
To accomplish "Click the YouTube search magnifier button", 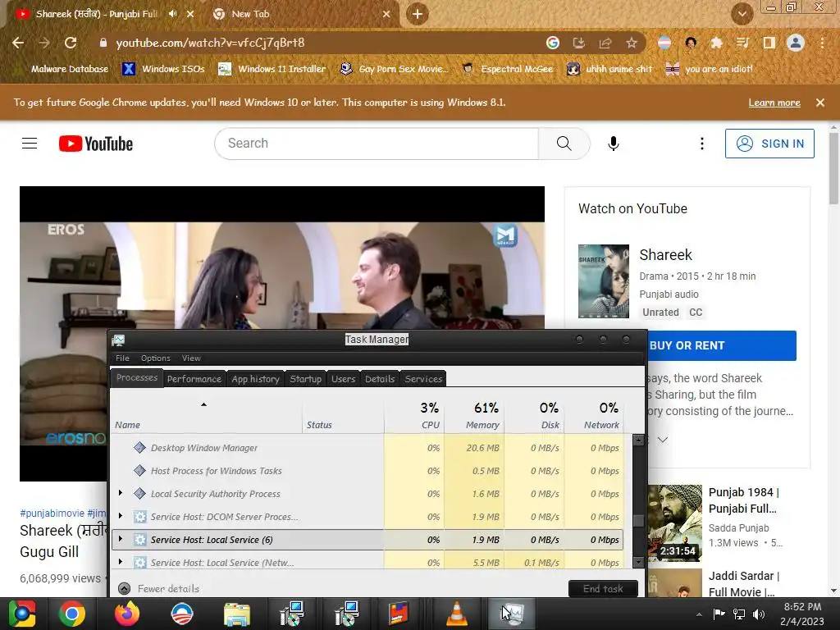I will 564,144.
